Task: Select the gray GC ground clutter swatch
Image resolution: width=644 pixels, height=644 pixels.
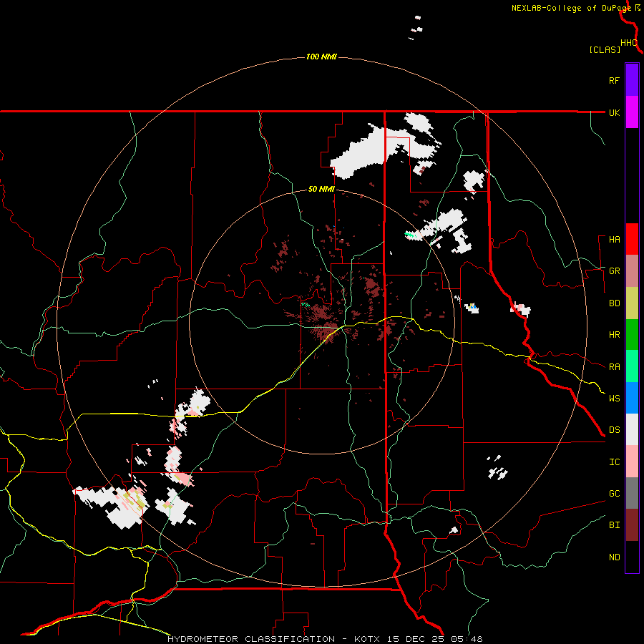Action: click(632, 493)
